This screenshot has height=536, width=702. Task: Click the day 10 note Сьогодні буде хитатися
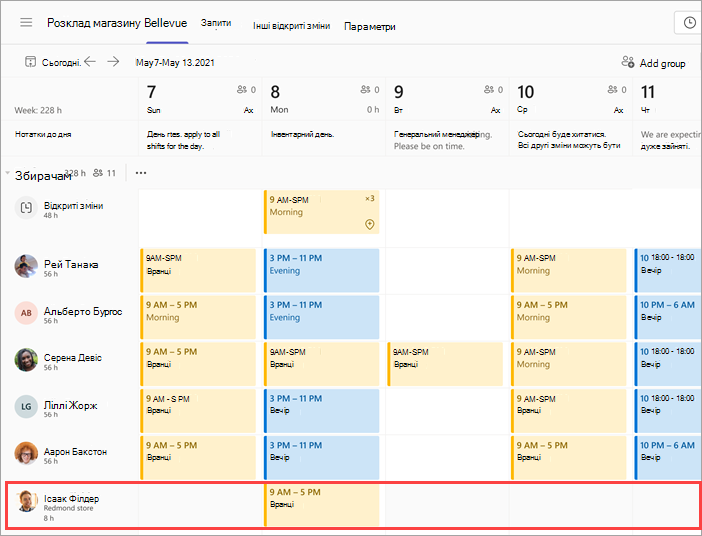coord(569,140)
